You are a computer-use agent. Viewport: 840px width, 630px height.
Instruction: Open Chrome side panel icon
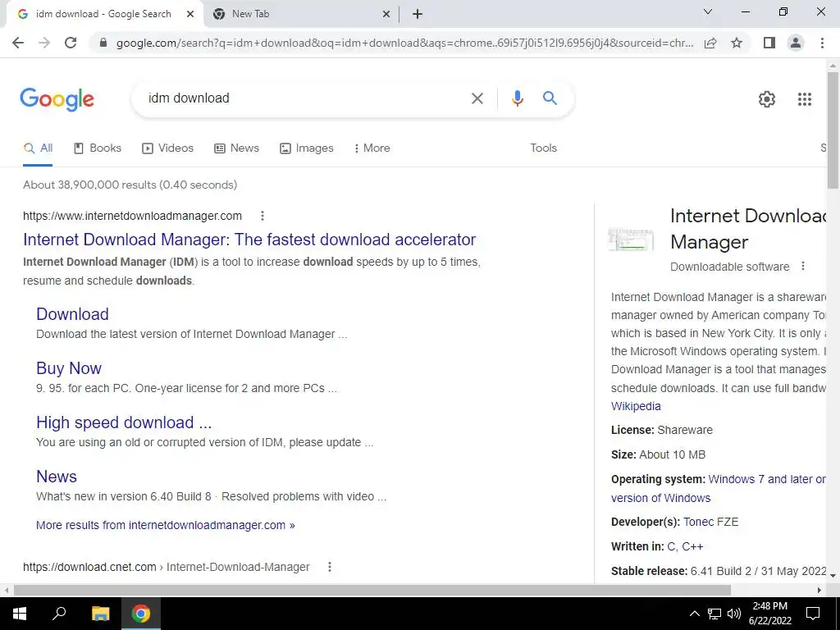(769, 43)
